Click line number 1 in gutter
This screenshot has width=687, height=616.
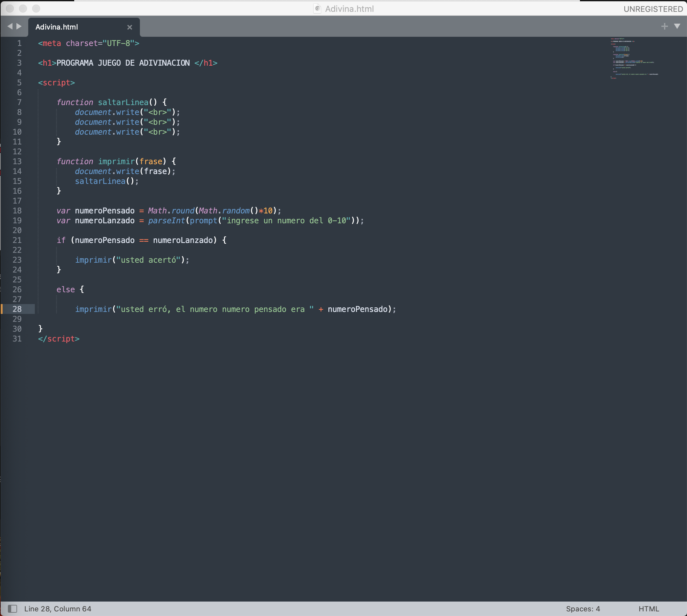pos(19,43)
